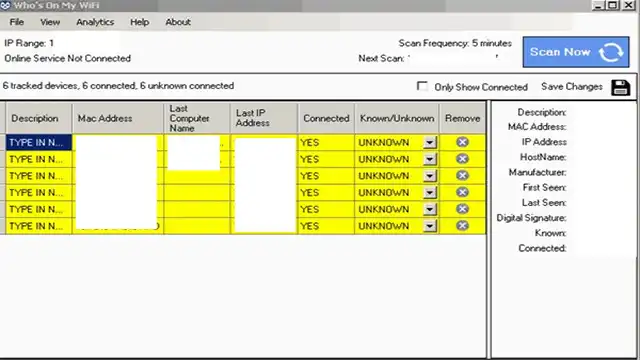The width and height of the screenshot is (640, 360).
Task: Remove the first device in the list
Action: (x=462, y=142)
